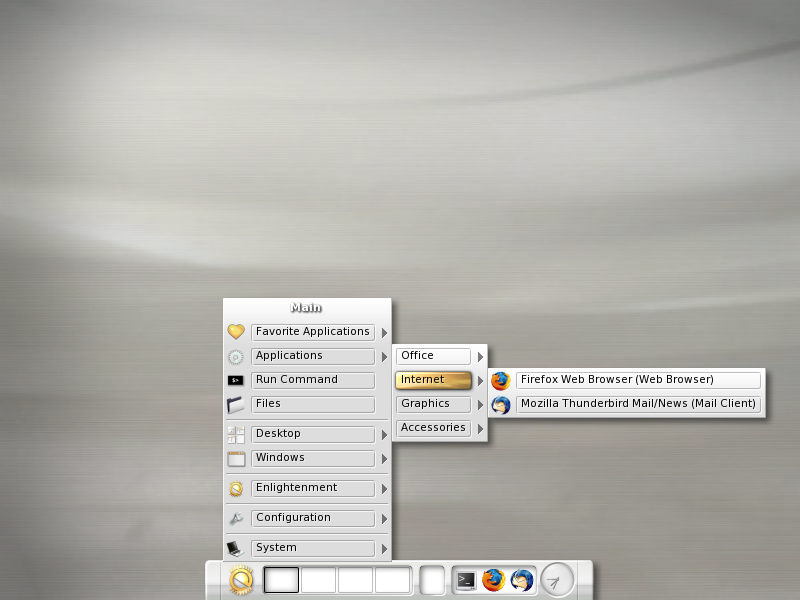Open the System menu entry
Viewport: 800px width, 600px height.
click(313, 548)
